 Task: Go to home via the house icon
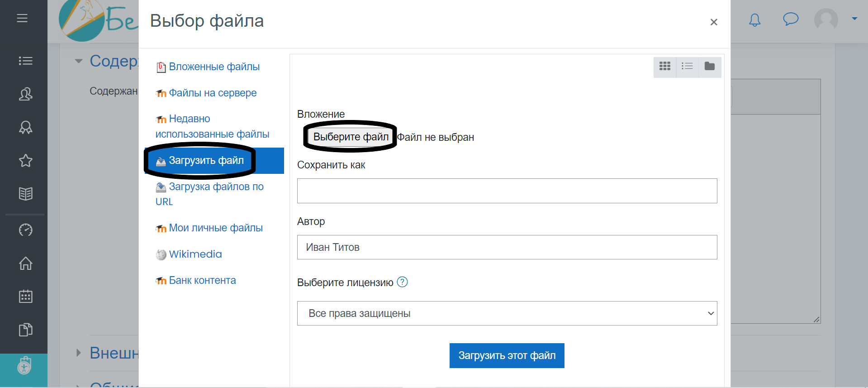pos(25,263)
